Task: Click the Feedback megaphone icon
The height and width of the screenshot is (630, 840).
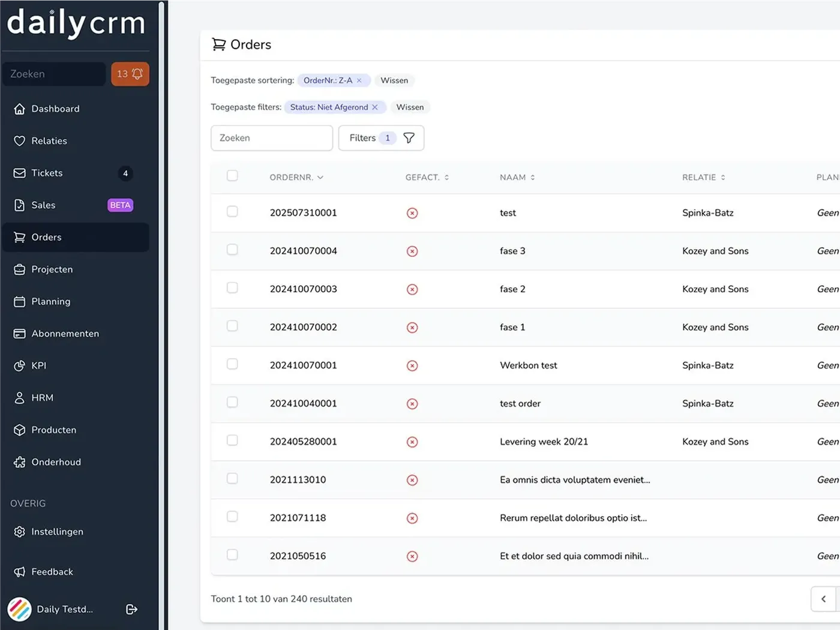Action: tap(20, 572)
